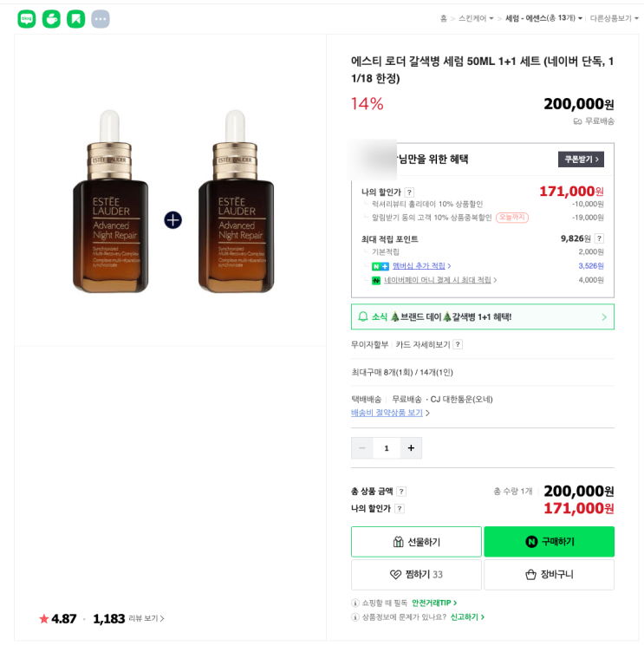Viewport: 644px width, 652px height.
Task: Click the 쿠폰받기 coupon button
Action: coord(581,160)
